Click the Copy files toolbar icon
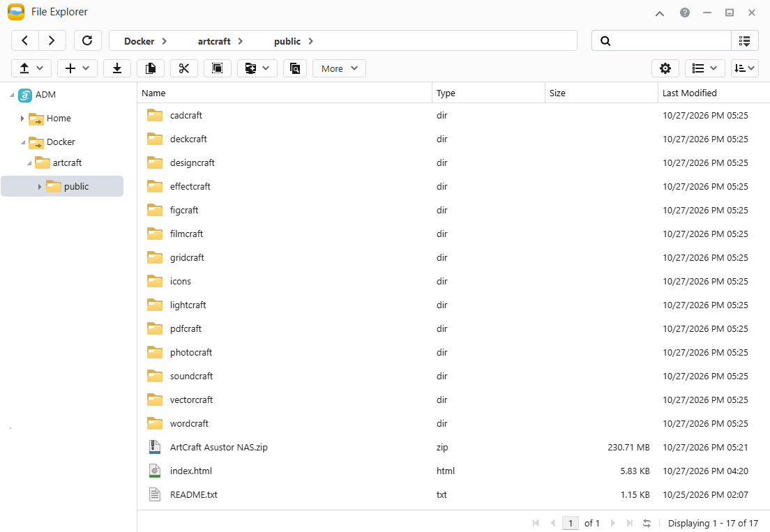This screenshot has height=532, width=770. pyautogui.click(x=150, y=68)
